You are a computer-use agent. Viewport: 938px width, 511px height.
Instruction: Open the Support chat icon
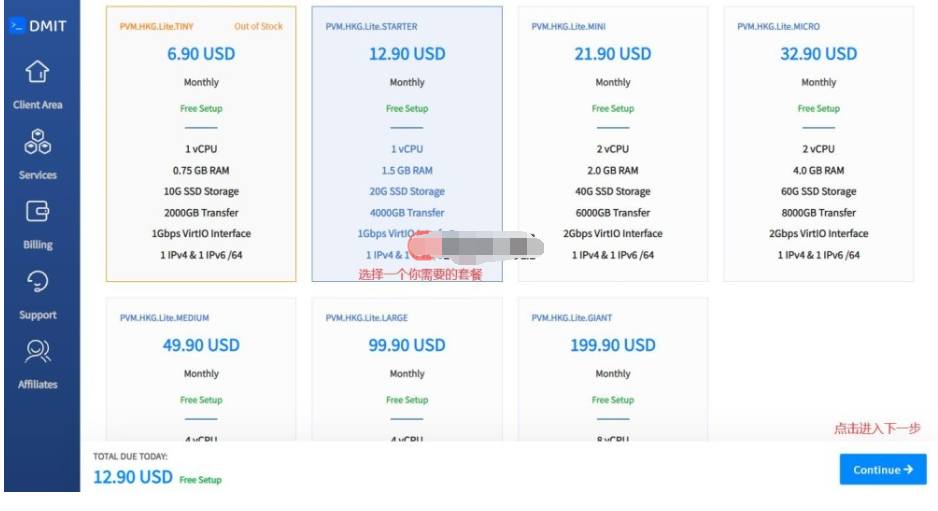37,281
